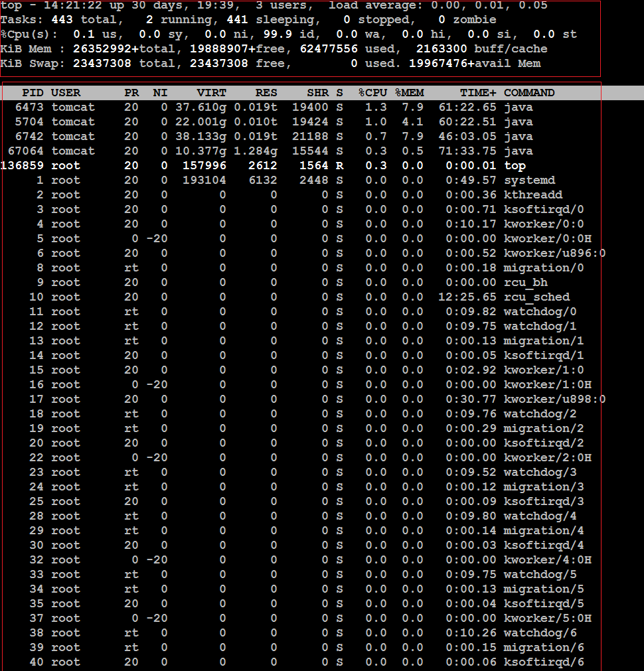Screen dimensions: 644x671
Task: Click the USER column header
Action: (x=65, y=92)
